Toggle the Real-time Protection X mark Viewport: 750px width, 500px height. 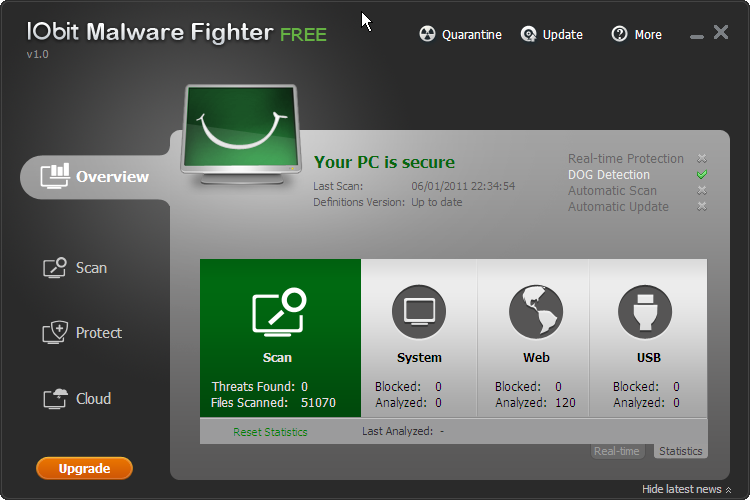coord(702,158)
